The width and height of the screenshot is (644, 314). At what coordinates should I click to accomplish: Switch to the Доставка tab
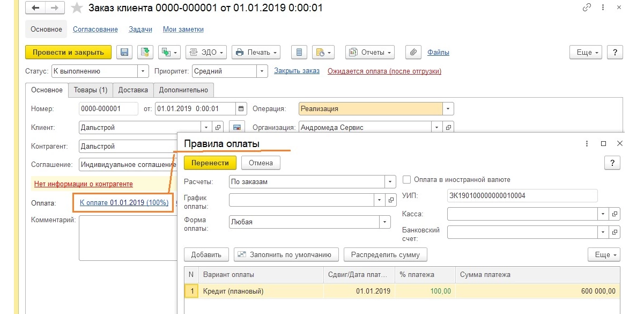pyautogui.click(x=134, y=90)
